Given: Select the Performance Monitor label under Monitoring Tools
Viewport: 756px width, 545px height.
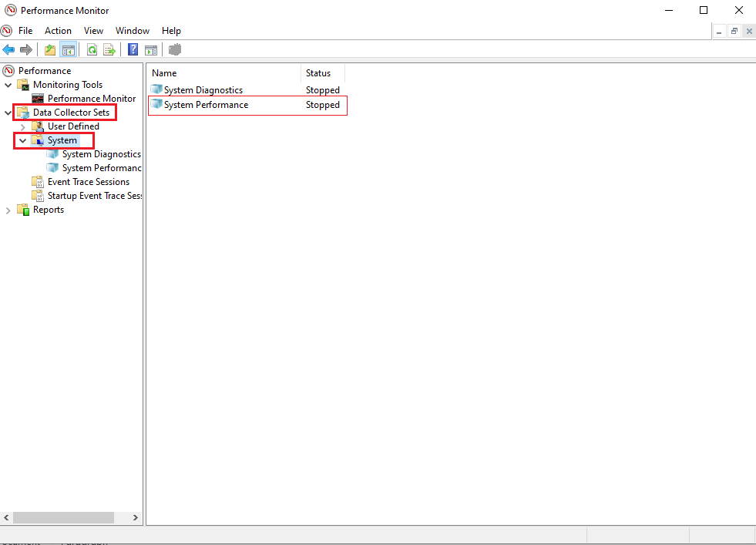Looking at the screenshot, I should click(92, 99).
